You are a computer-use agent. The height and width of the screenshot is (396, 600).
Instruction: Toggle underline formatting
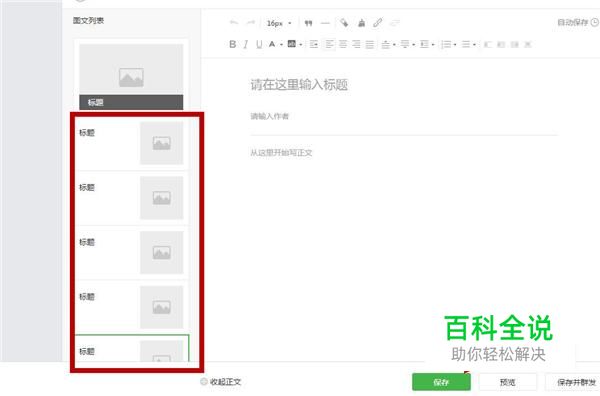click(259, 44)
